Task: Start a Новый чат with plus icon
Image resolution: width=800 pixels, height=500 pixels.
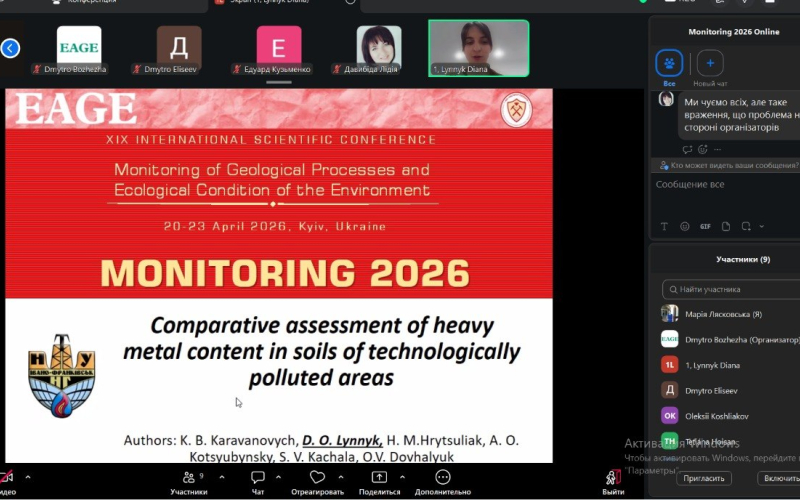Action: 710,63
